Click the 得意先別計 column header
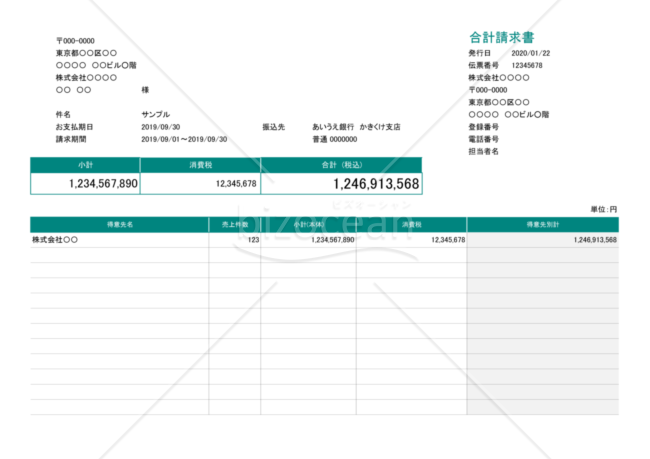This screenshot has width=650, height=459. pos(543,225)
